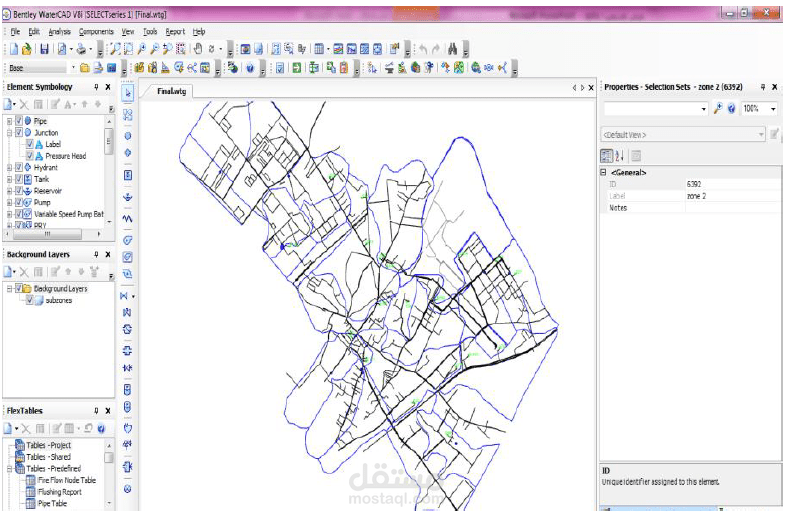Click the Redo arrow icon
Image resolution: width=793 pixels, height=517 pixels.
click(x=435, y=49)
